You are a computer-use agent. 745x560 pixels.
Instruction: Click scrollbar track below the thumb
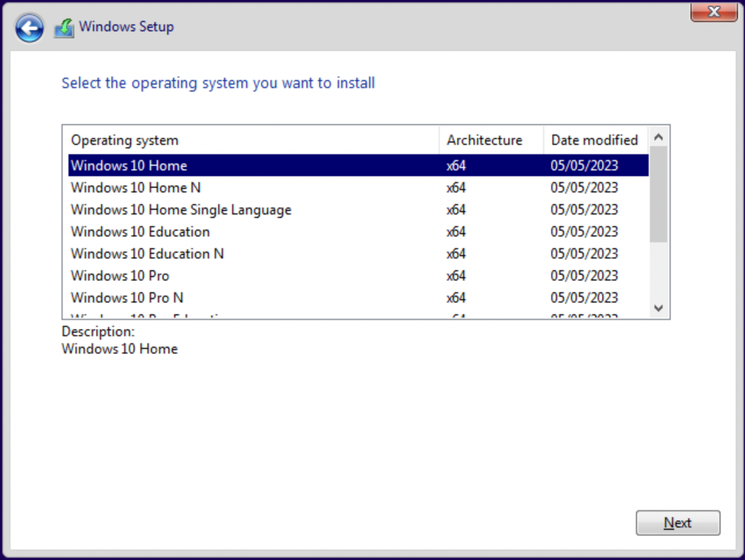tap(659, 272)
